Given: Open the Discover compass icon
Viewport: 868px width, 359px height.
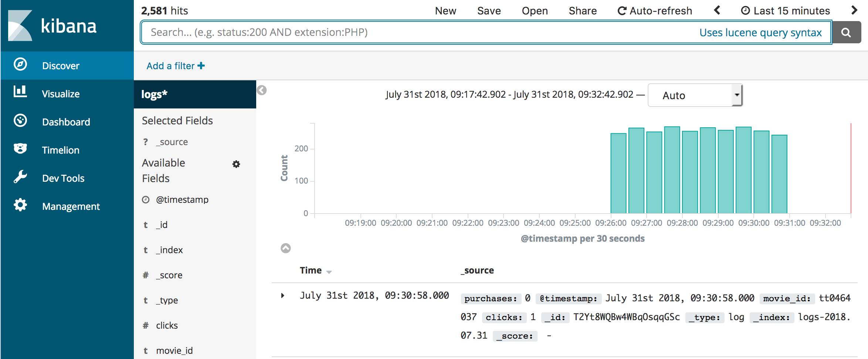Looking at the screenshot, I should pyautogui.click(x=20, y=64).
